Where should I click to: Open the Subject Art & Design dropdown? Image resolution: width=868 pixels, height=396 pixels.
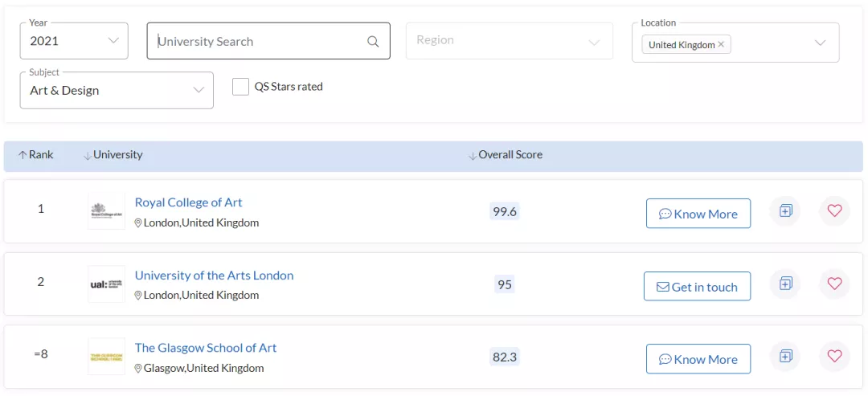[117, 91]
